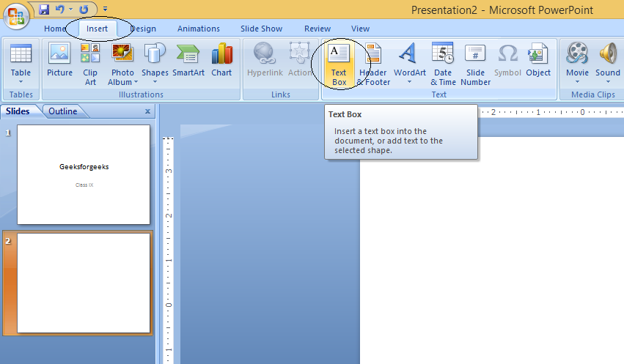Select the blank slide 2 thumbnail
Image resolution: width=624 pixels, height=364 pixels.
pos(84,283)
